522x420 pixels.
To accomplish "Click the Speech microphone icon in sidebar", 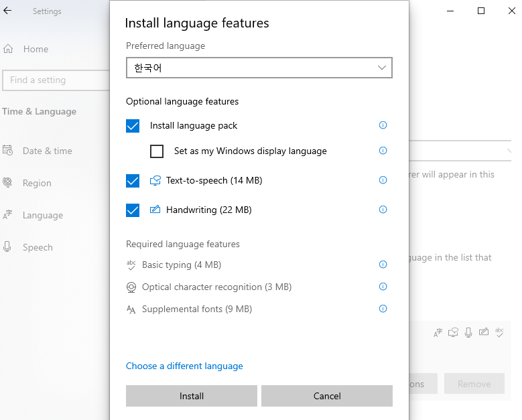I will (x=7, y=247).
